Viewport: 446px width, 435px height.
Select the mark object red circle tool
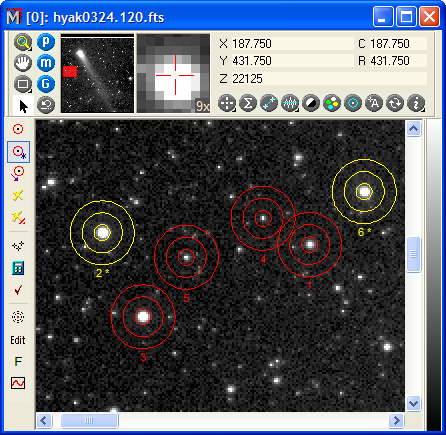[18, 129]
